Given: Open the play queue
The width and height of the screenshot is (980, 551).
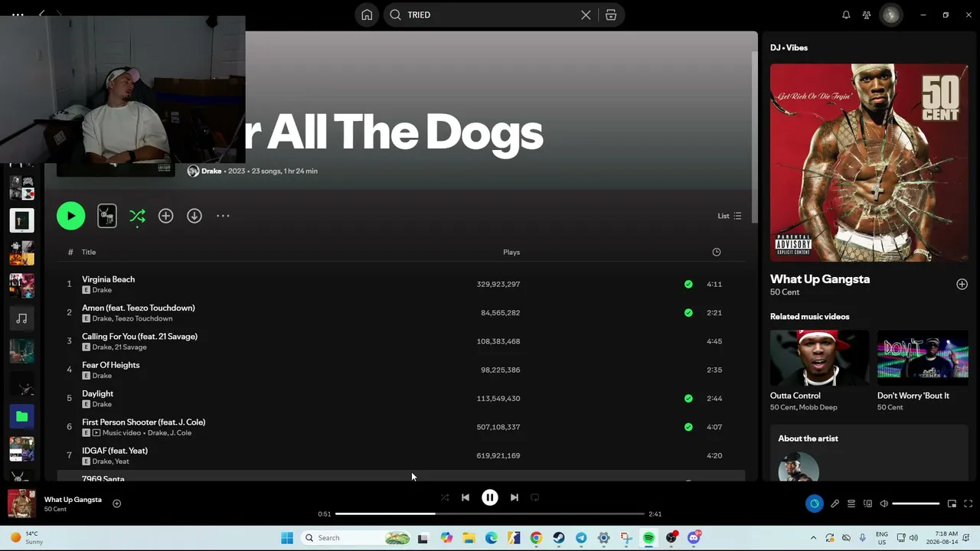Looking at the screenshot, I should coord(851,504).
